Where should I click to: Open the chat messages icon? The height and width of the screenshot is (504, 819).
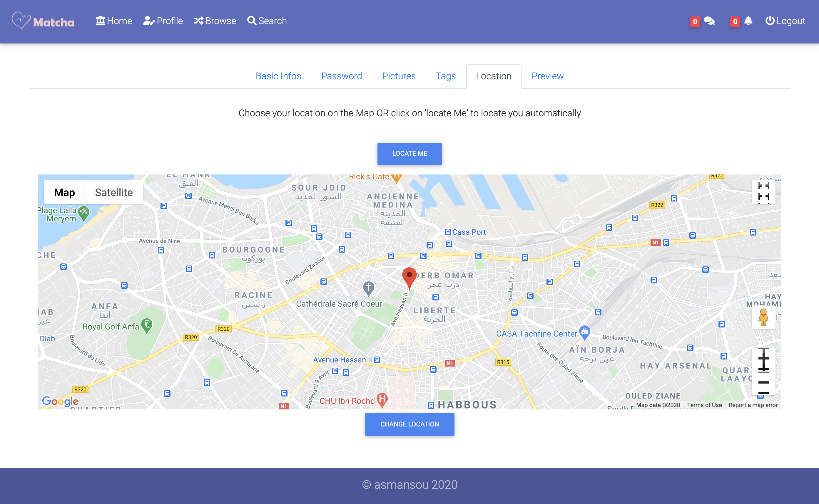(709, 21)
